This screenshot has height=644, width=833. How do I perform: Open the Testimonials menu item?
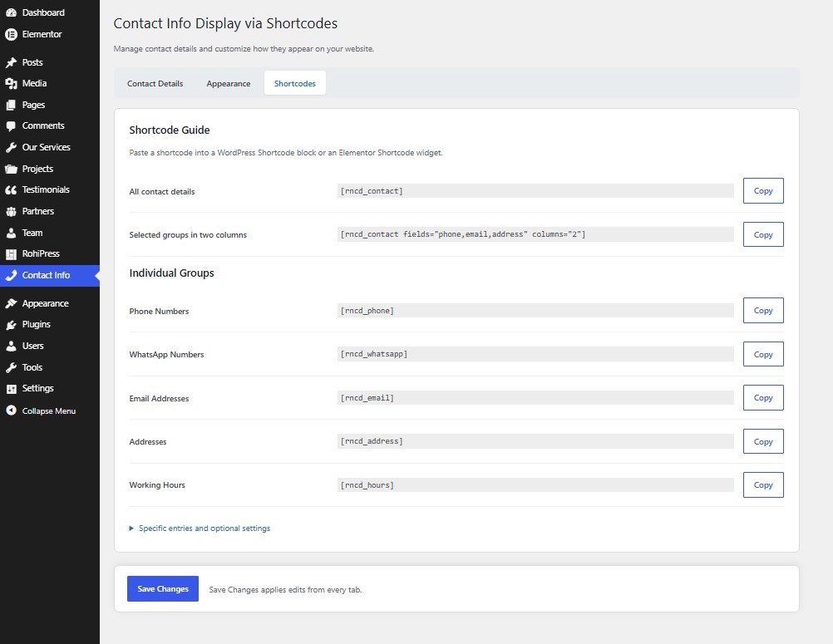50,189
